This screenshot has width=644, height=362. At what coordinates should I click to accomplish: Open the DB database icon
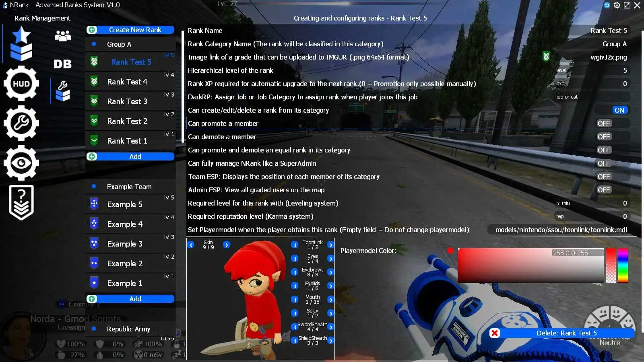(63, 64)
